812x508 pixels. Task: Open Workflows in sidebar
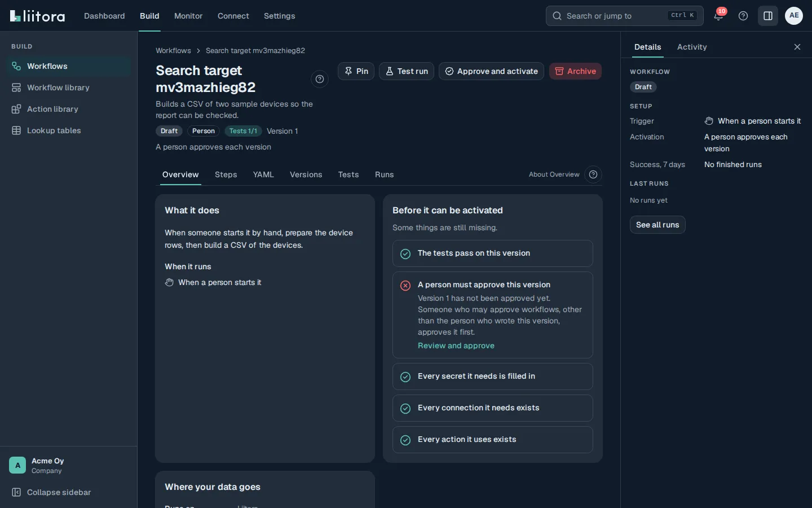pos(69,66)
